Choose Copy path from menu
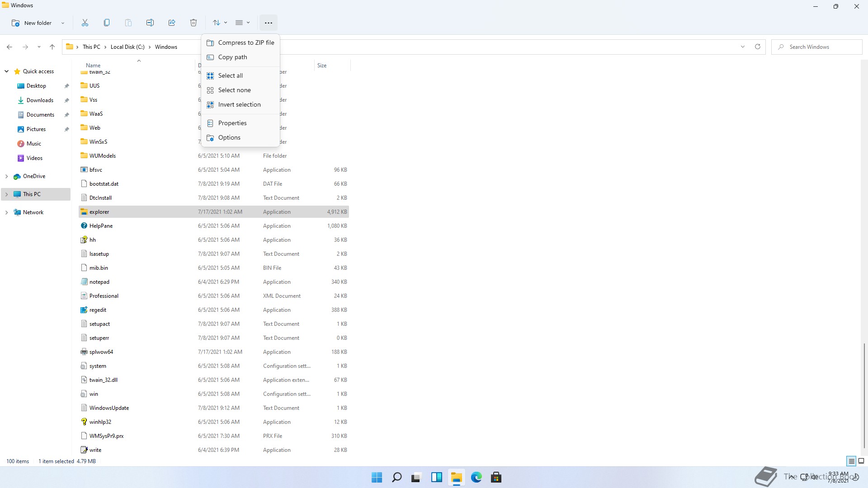The image size is (868, 488). pos(241,57)
